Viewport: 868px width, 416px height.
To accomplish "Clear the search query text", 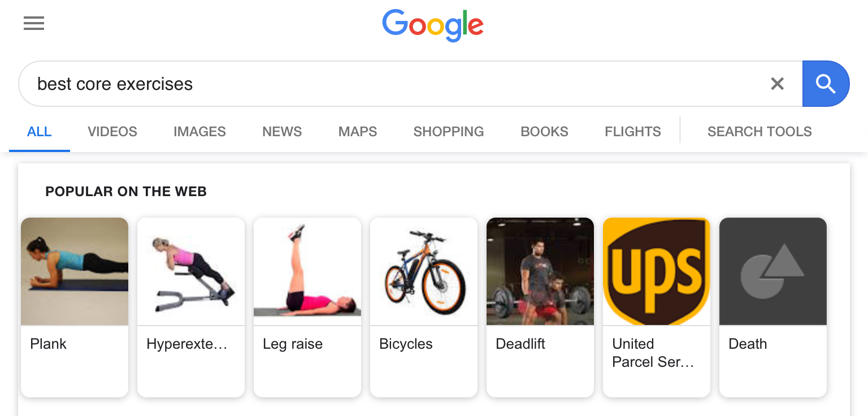I will tap(778, 84).
